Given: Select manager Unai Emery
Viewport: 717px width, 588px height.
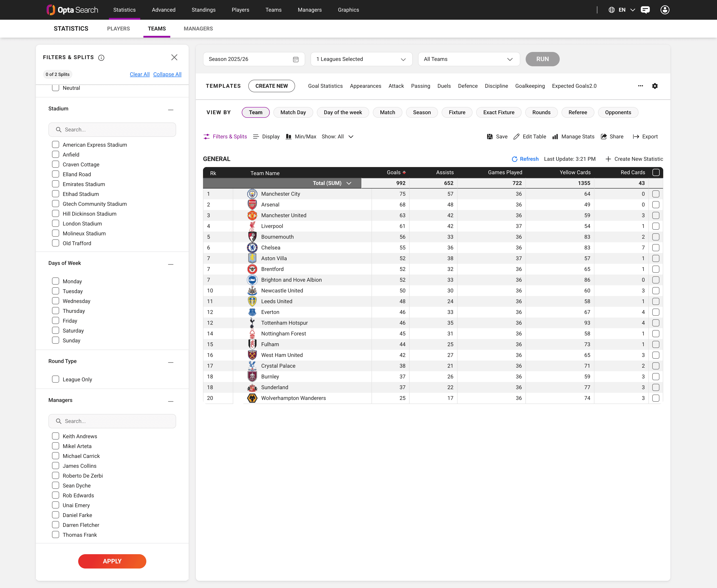Looking at the screenshot, I should (x=56, y=505).
